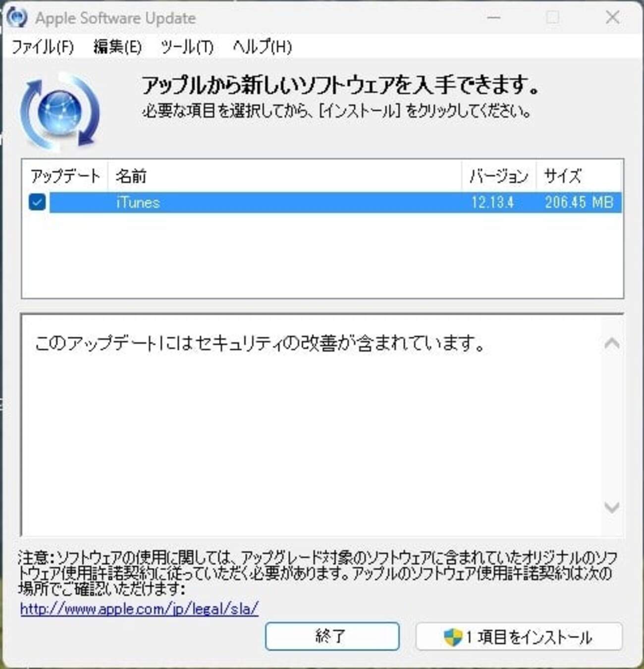Click the 1 項目をインストール button
Screen dimensions: 644x669
click(519, 637)
